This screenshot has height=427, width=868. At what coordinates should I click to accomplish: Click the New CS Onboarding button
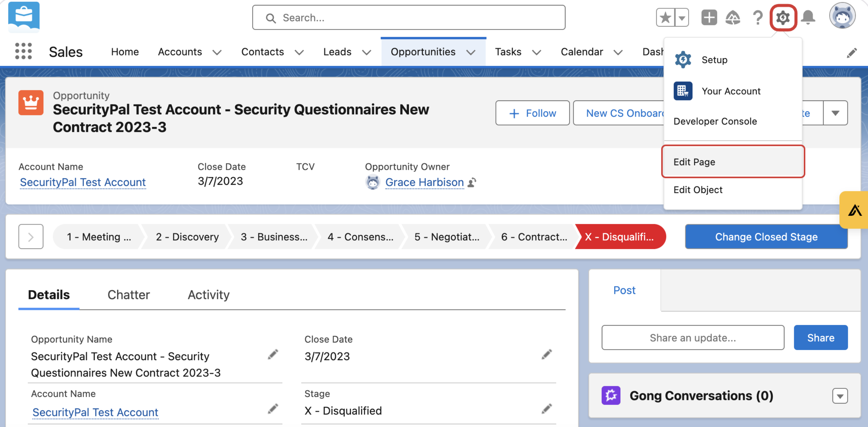point(619,113)
